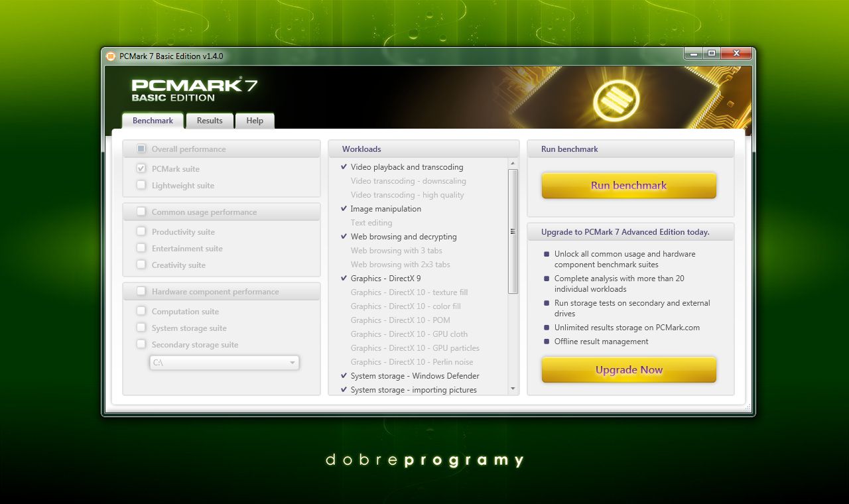Select the Text editing workload

371,223
